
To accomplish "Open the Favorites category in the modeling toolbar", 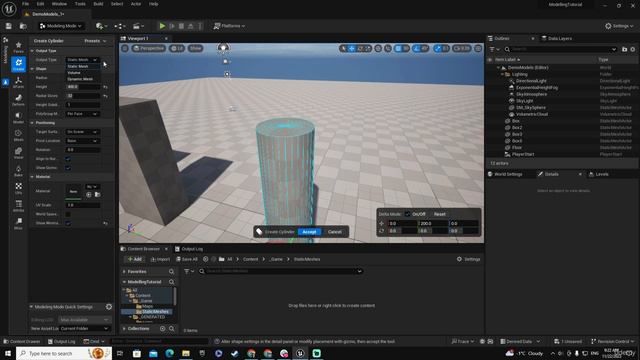I will tap(18, 47).
